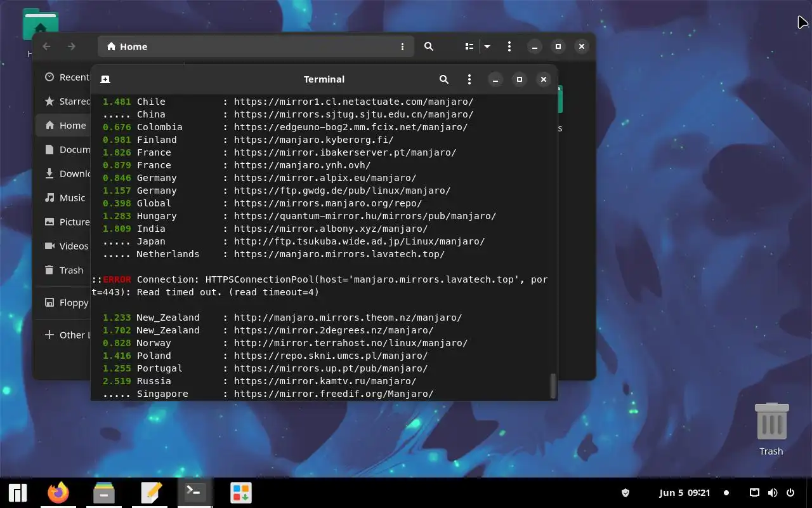The width and height of the screenshot is (812, 508).
Task: Click the Poland repo.skni.umcs.pl URL
Action: 331,356
